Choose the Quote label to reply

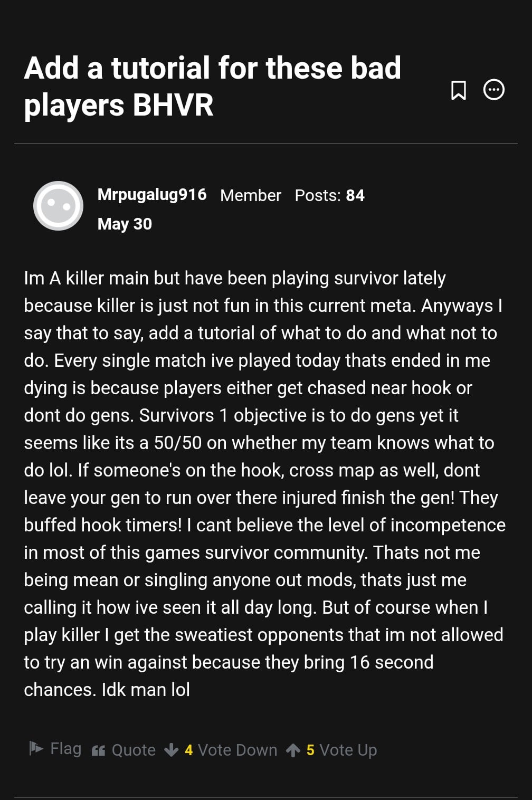coord(134,750)
